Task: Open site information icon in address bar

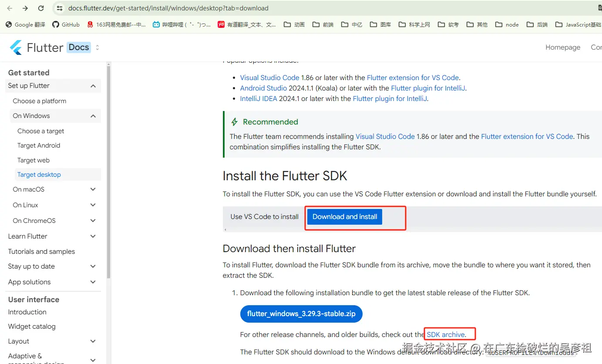Action: (60, 8)
